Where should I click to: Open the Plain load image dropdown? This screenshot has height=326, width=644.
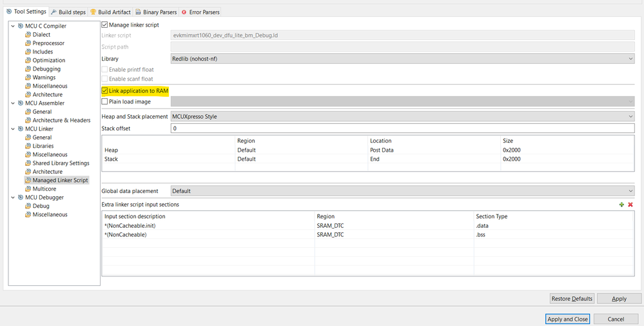click(x=402, y=101)
